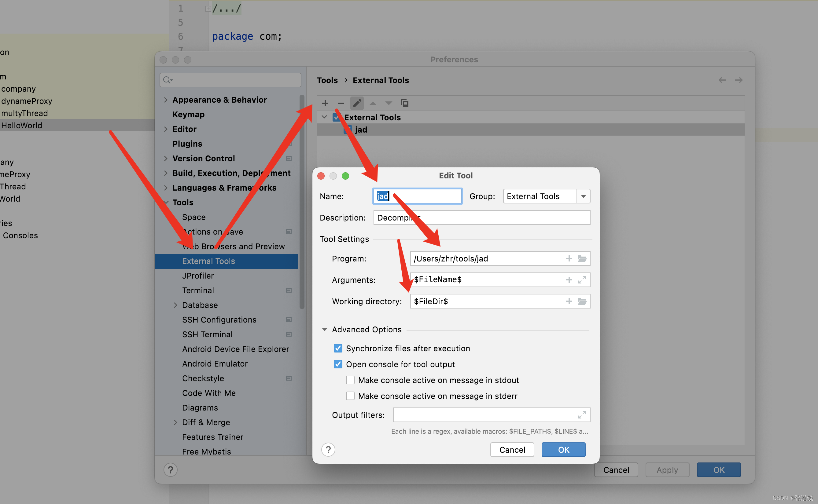Open the Group dropdown

[x=583, y=196]
